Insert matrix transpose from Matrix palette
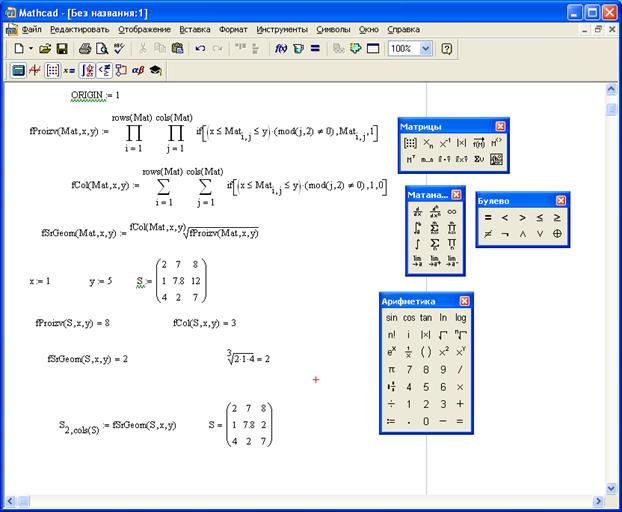This screenshot has width=622, height=512. click(x=411, y=159)
